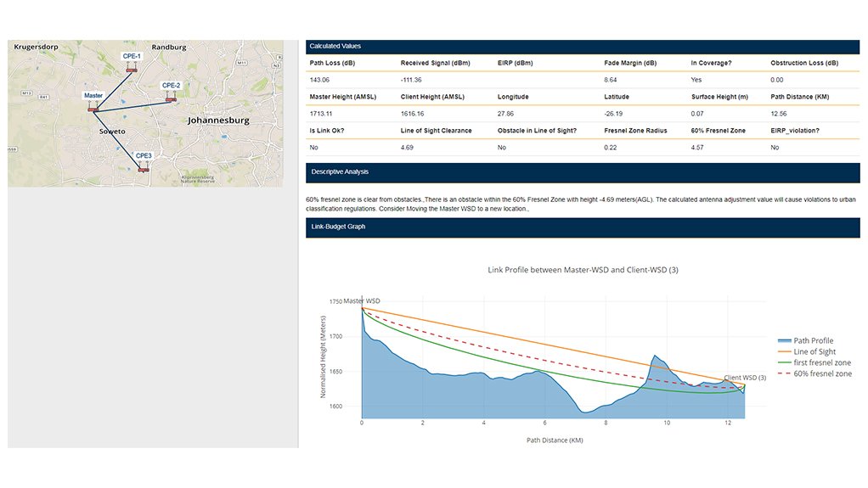Viewport: 868px width, 488px height.
Task: Click the client height value 1616.16
Action: pyautogui.click(x=412, y=114)
